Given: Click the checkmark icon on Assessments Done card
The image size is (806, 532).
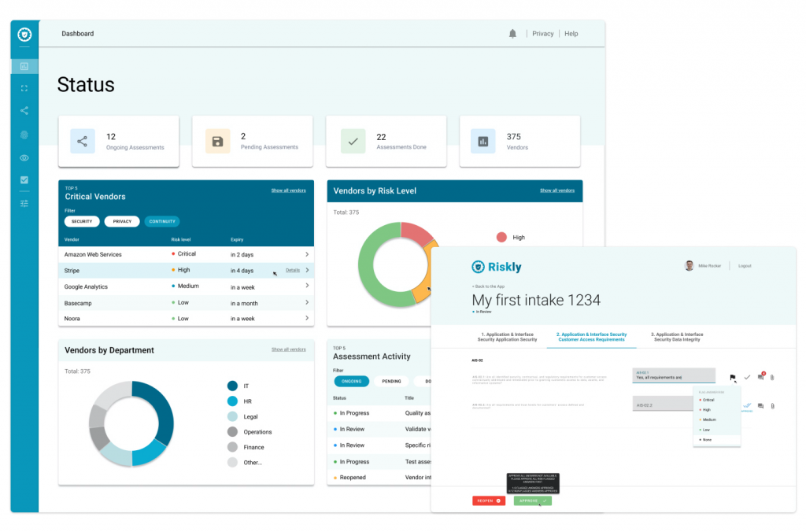Looking at the screenshot, I should tap(353, 142).
